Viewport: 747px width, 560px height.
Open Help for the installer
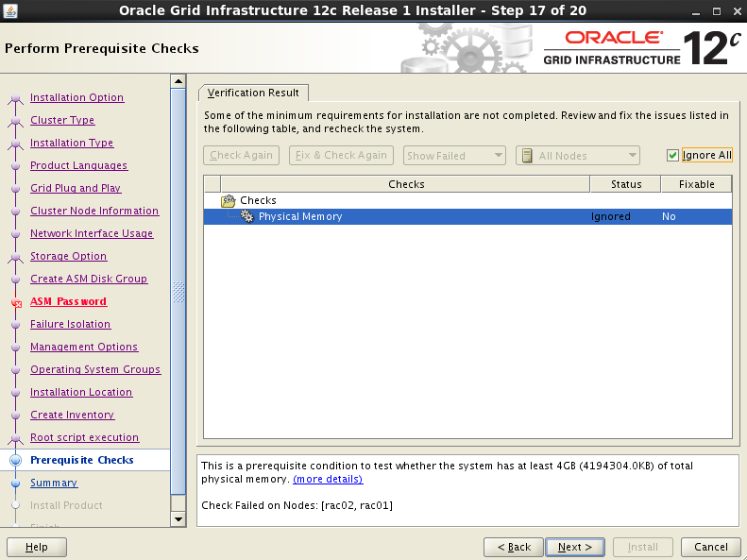point(36,547)
